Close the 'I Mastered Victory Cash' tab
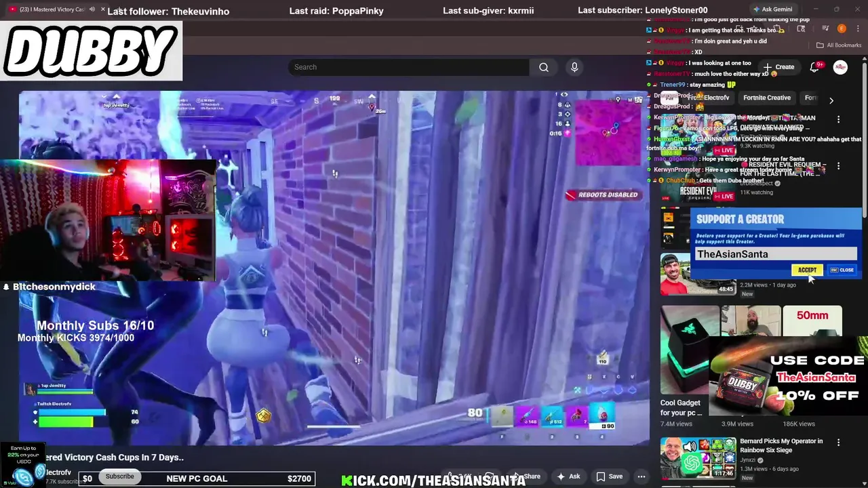Image resolution: width=868 pixels, height=488 pixels. [103, 9]
